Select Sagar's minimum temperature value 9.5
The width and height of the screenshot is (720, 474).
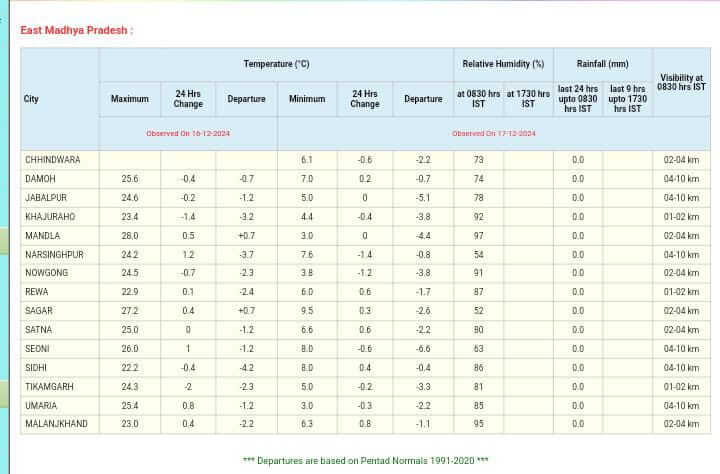click(x=307, y=311)
